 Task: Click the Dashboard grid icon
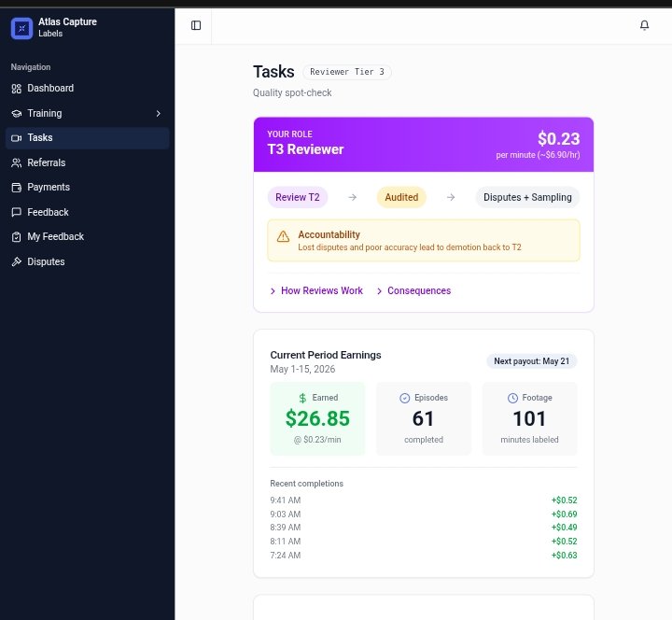coord(16,89)
